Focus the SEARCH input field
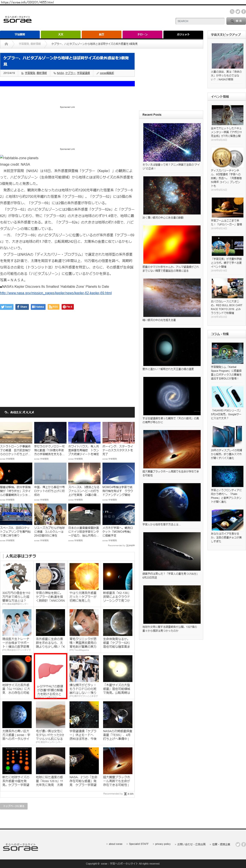The width and height of the screenshot is (246, 868). 200,21
